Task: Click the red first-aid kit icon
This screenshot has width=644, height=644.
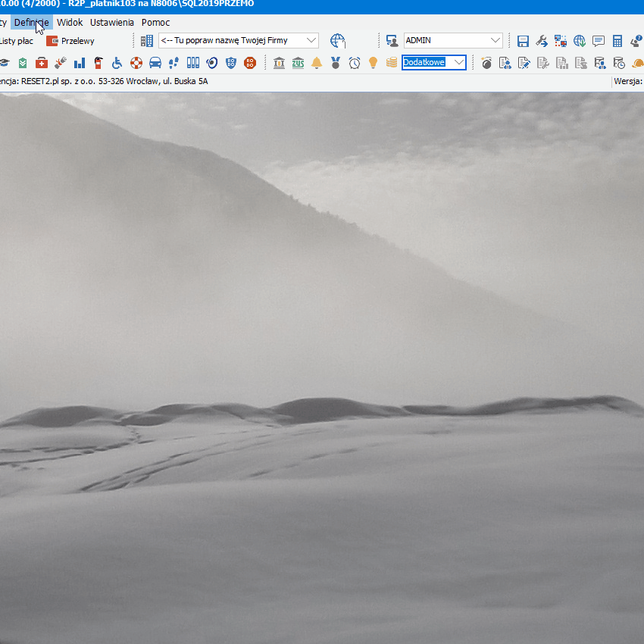Action: (x=42, y=63)
